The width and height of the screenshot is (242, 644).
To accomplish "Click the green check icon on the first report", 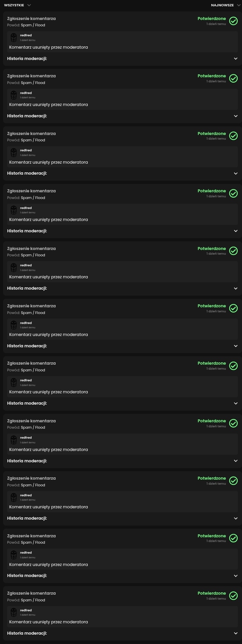I will 233,21.
